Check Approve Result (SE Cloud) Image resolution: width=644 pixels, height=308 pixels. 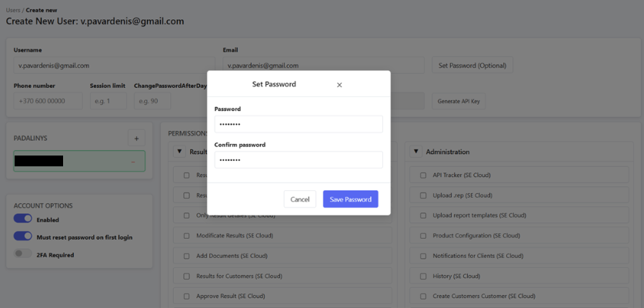[186, 296]
